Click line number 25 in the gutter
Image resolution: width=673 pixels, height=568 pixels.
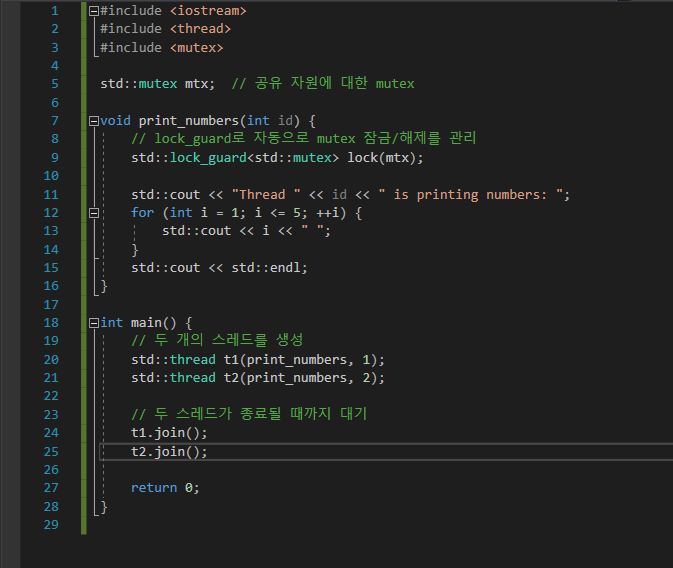point(51,452)
